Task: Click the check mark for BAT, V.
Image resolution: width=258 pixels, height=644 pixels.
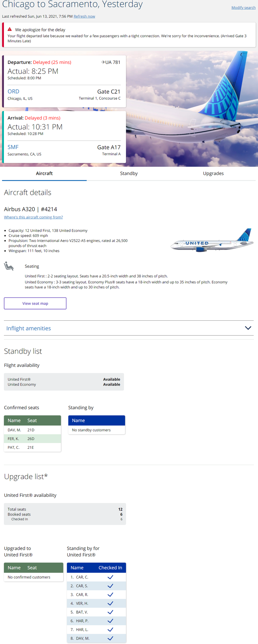Action: (x=110, y=612)
